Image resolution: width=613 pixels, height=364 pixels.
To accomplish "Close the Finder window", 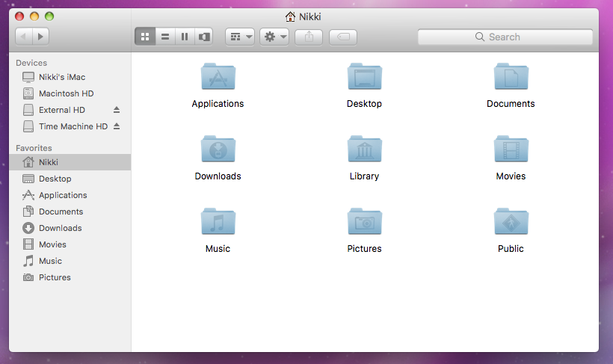I will 19,16.
